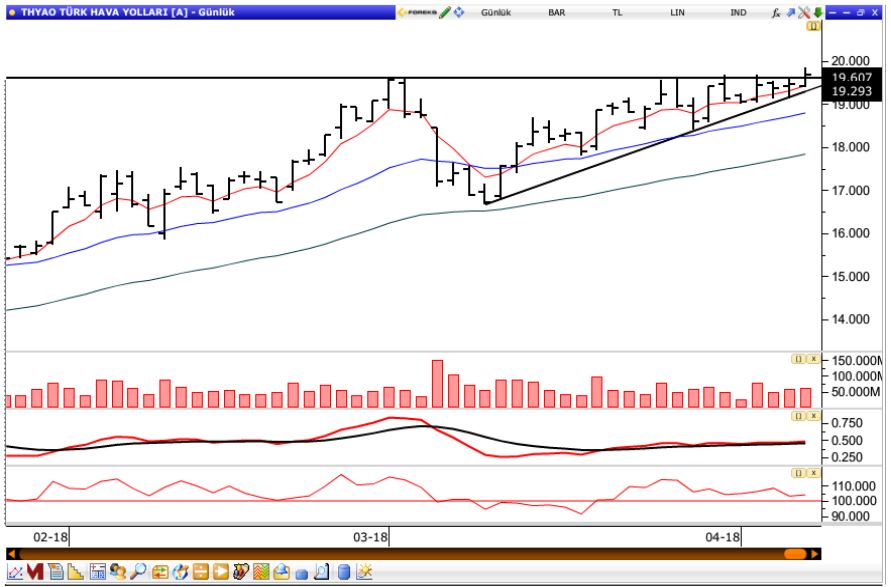This screenshot has height=587, width=891.
Task: Open the document report icon
Action: point(56,572)
